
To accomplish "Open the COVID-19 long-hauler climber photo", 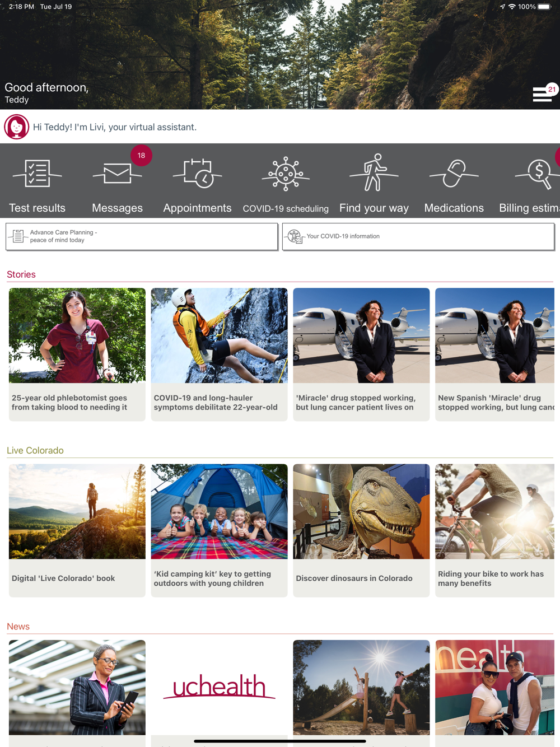I will tap(219, 335).
